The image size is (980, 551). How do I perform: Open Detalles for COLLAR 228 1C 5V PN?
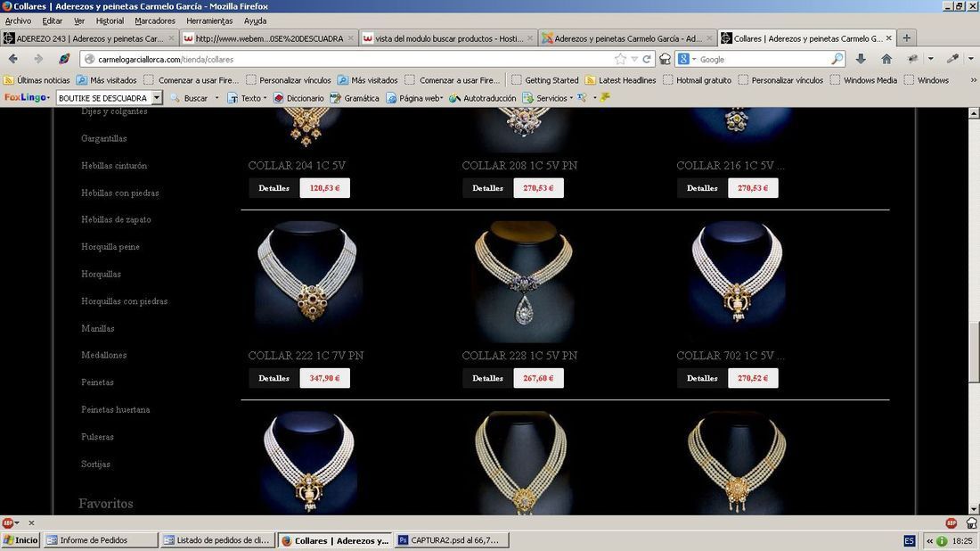pos(487,378)
